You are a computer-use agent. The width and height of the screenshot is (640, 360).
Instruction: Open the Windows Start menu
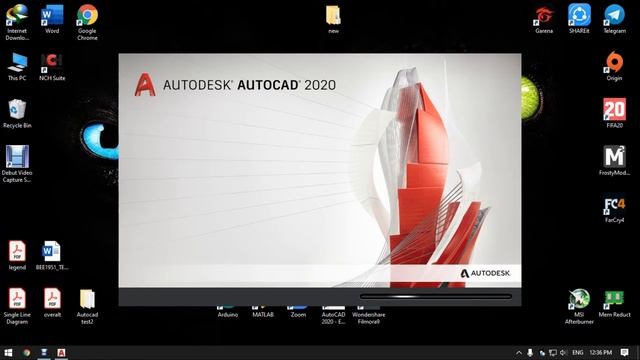8,353
